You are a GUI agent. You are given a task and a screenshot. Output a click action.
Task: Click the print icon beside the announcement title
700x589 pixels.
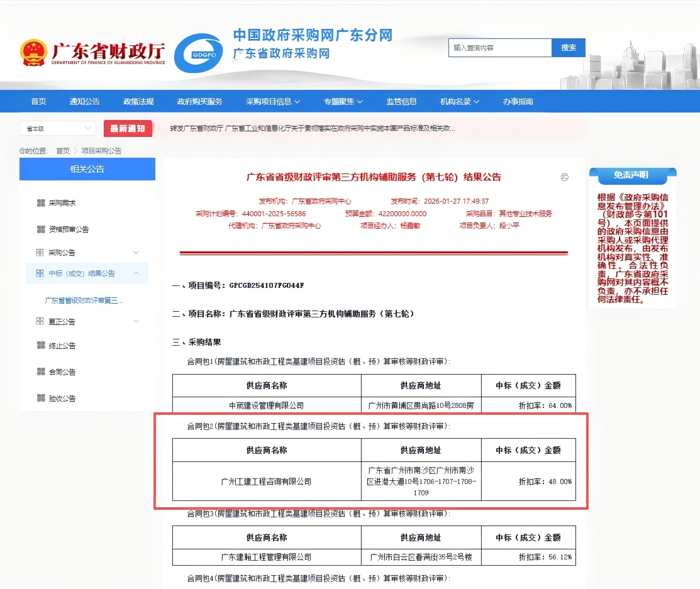[x=564, y=177]
